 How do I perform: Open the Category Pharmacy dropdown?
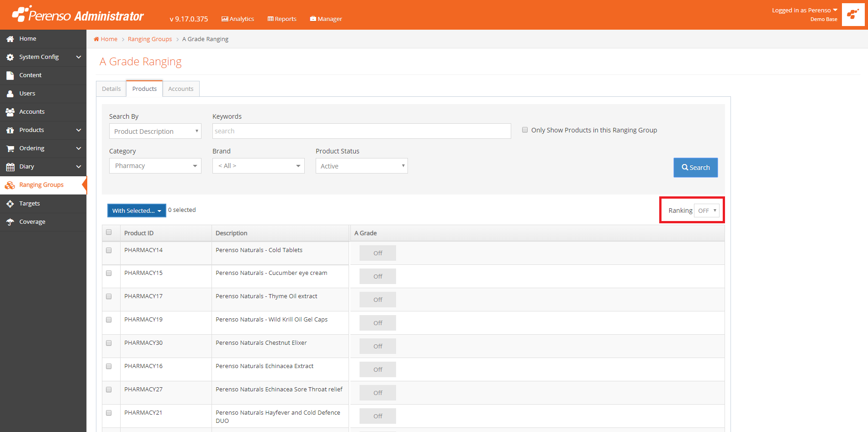(155, 166)
